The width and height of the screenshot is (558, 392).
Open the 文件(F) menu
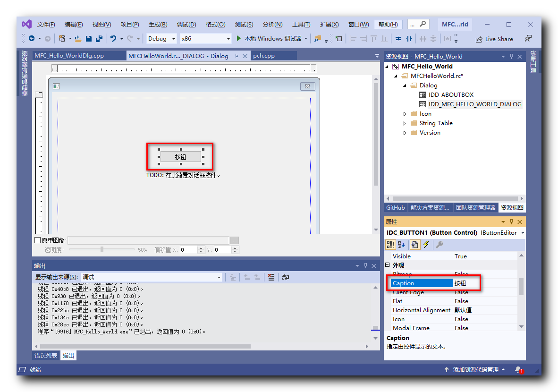(46, 24)
